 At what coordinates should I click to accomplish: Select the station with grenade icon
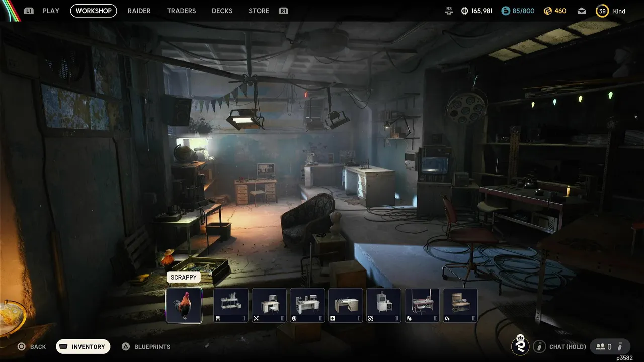pyautogui.click(x=422, y=305)
